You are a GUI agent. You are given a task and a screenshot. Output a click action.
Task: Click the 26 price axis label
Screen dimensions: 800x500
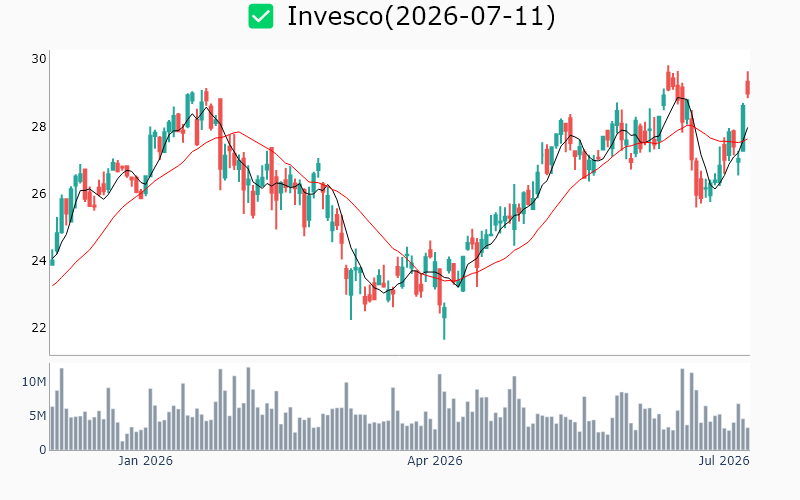pos(39,194)
